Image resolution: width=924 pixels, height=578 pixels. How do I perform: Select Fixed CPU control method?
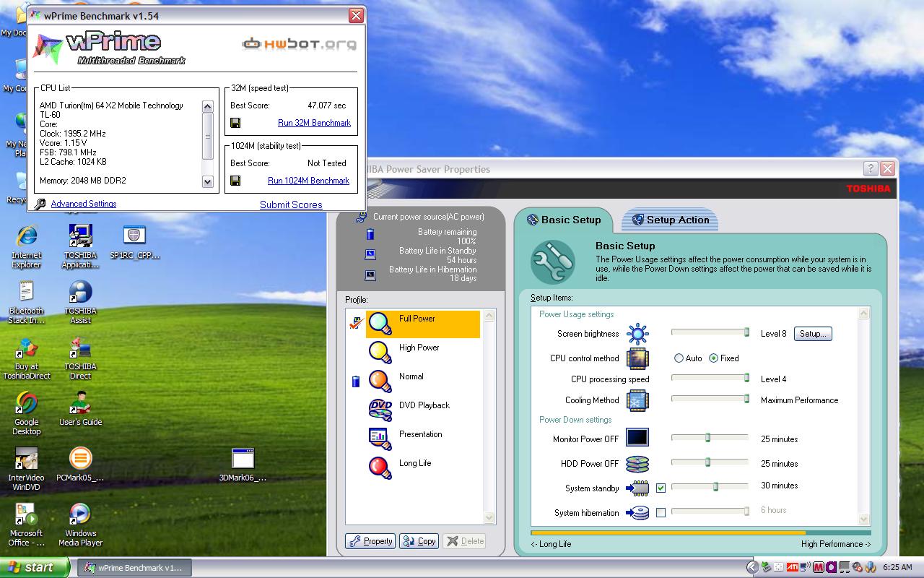point(724,358)
